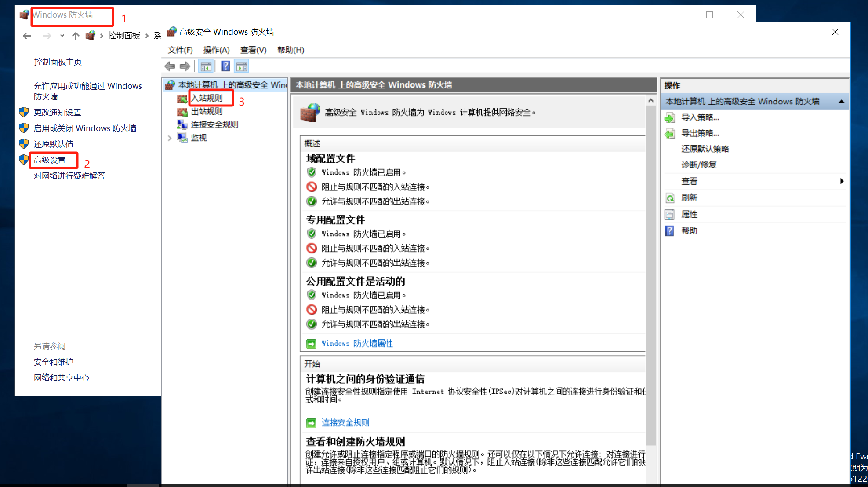Screen dimensions: 868x487
Task: Click the overview pane vertical scrollbar
Action: pos(650,273)
